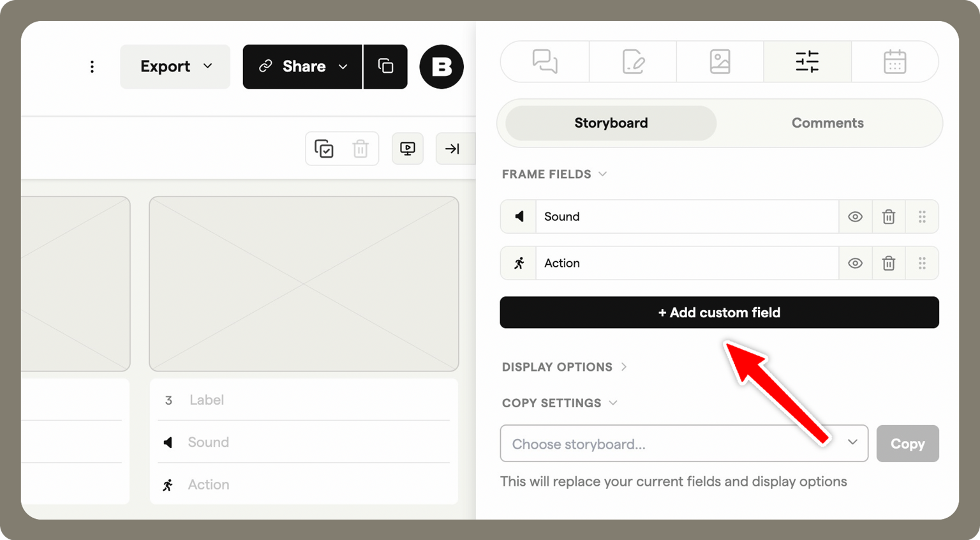
Task: Toggle visibility of the Sound field
Action: point(855,217)
